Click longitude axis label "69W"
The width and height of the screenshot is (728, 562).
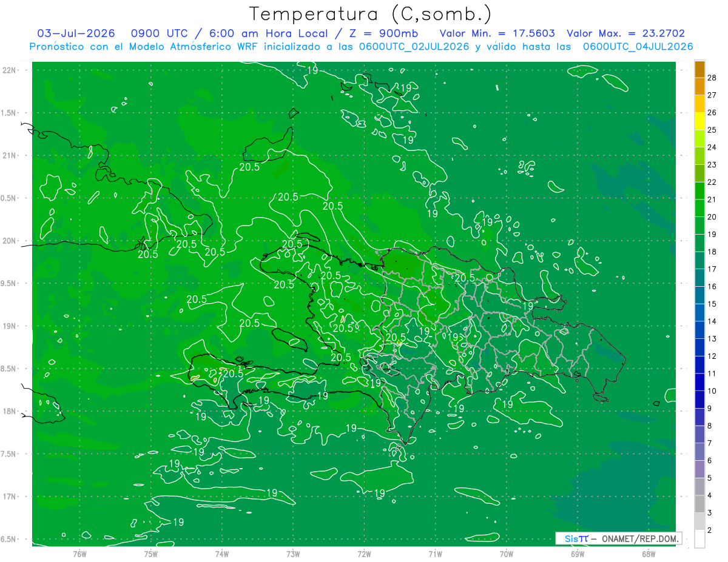pos(577,554)
